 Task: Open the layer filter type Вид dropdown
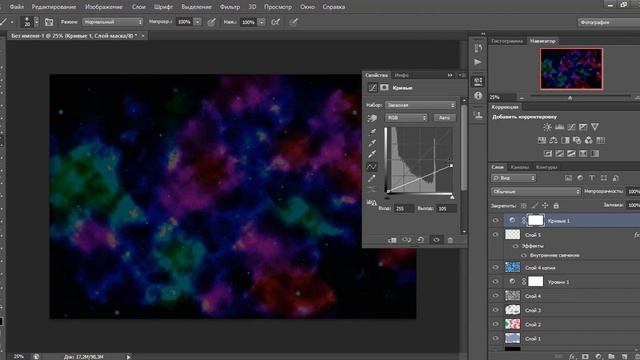click(x=513, y=178)
